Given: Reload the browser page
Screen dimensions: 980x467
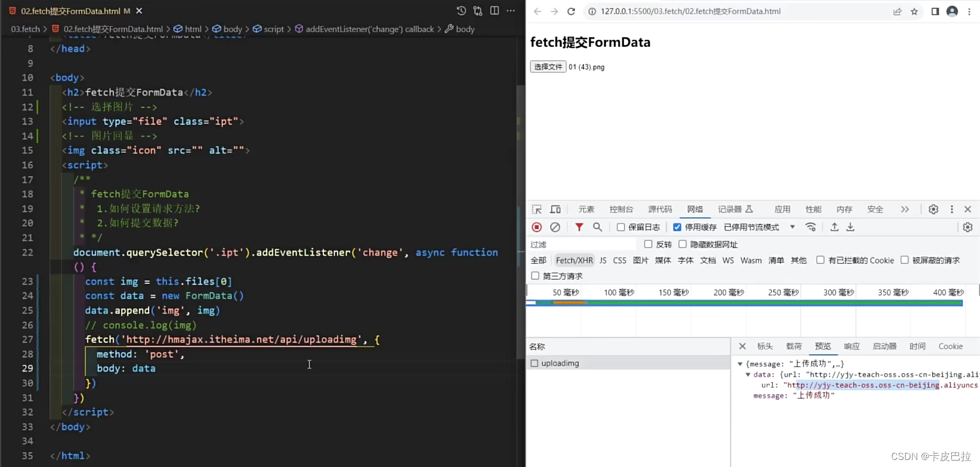Looking at the screenshot, I should 571,11.
